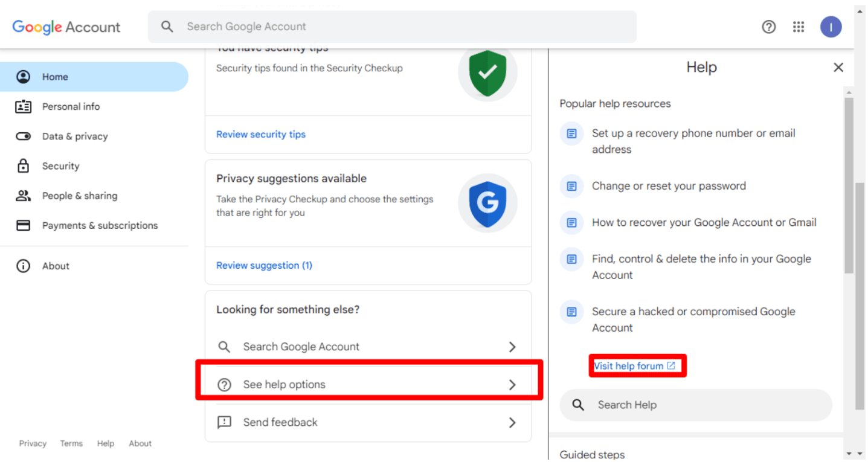
Task: Expand the Send feedback row chevron
Action: 512,423
